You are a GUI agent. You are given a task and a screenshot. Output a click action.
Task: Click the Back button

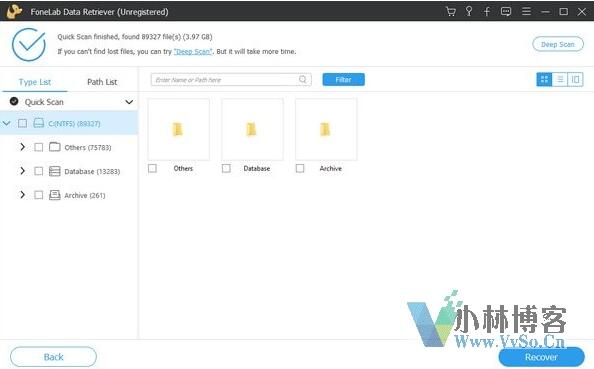pyautogui.click(x=53, y=357)
